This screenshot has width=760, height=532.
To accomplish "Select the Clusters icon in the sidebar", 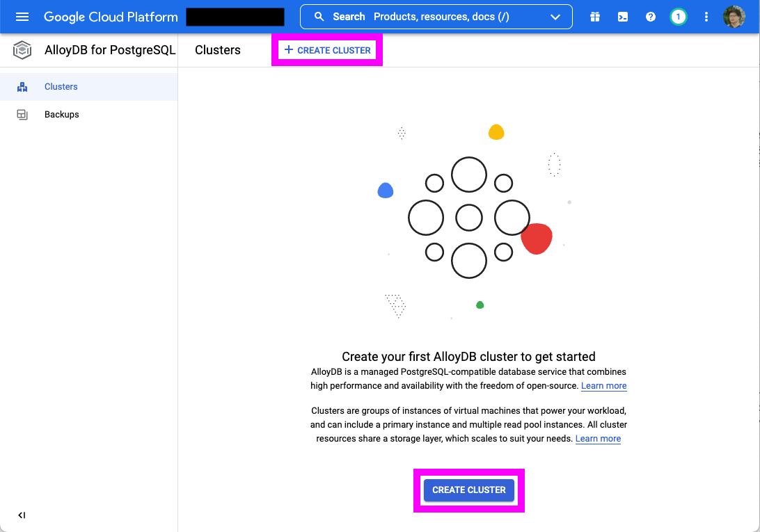I will [22, 86].
